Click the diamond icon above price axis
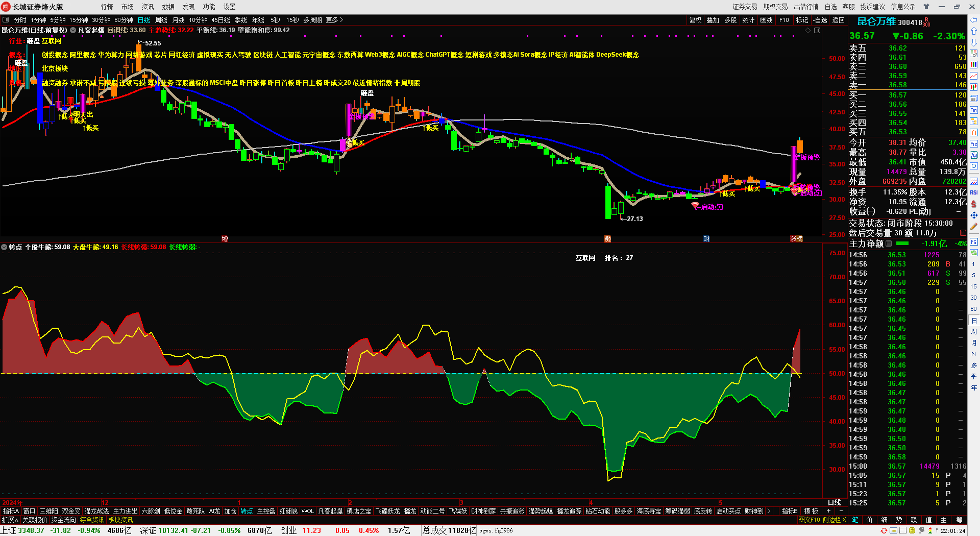The height and width of the screenshot is (536, 980). (807, 31)
